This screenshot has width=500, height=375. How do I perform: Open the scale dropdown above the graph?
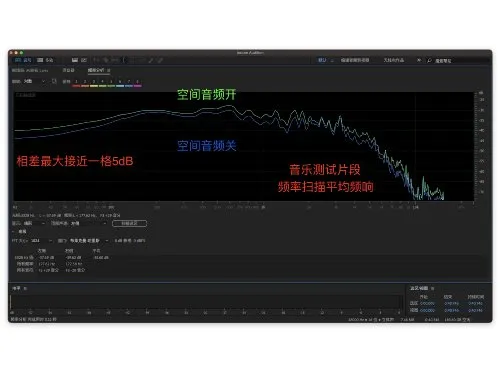(34, 81)
